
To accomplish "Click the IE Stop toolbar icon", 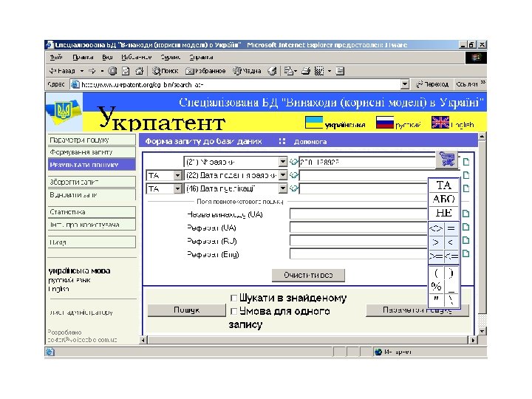I will (x=112, y=71).
